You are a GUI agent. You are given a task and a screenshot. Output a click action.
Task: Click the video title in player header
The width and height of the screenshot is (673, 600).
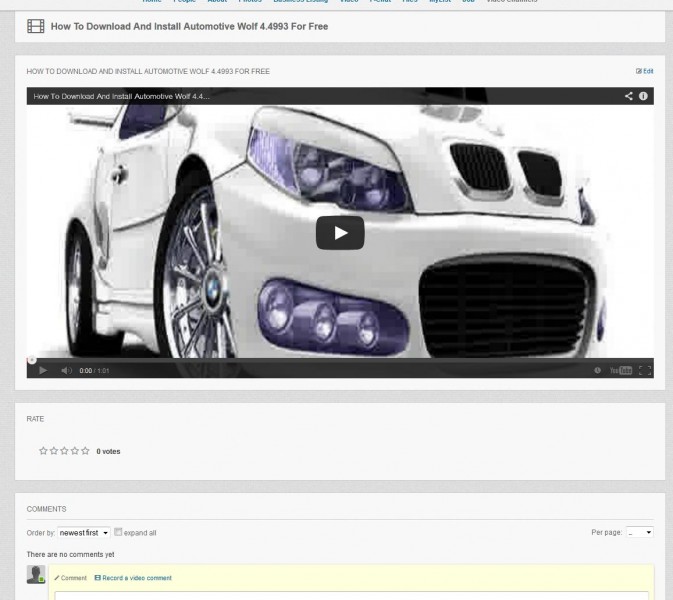pyautogui.click(x=121, y=97)
